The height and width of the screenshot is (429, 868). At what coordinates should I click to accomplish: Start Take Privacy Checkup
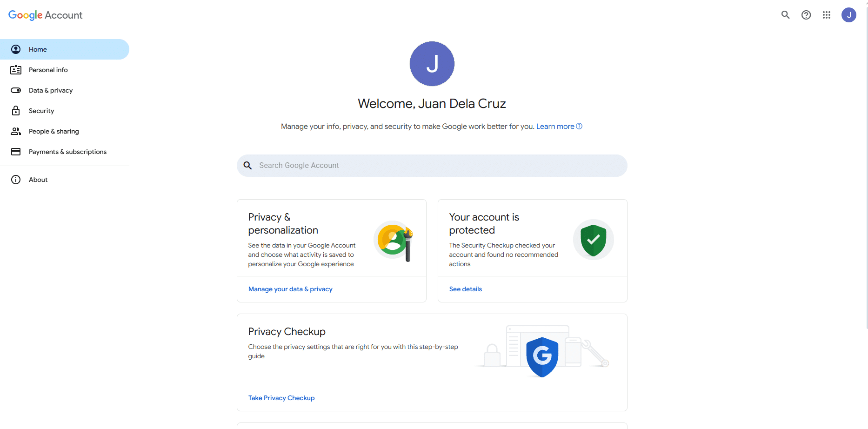pos(281,398)
